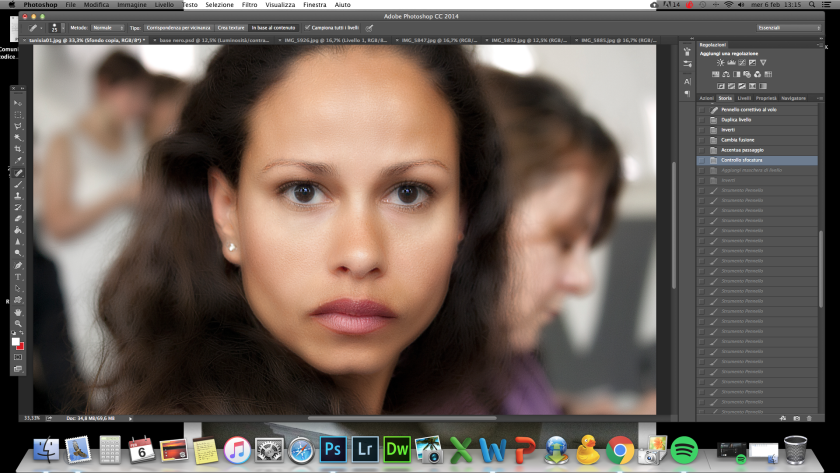This screenshot has height=473, width=840.
Task: Launch Lightroom from the Dock
Action: pos(365,449)
